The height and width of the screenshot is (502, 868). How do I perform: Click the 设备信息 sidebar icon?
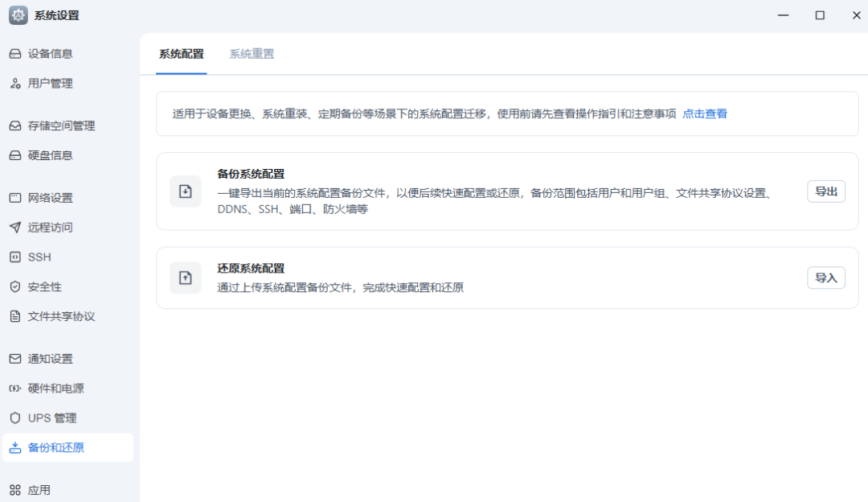click(14, 54)
